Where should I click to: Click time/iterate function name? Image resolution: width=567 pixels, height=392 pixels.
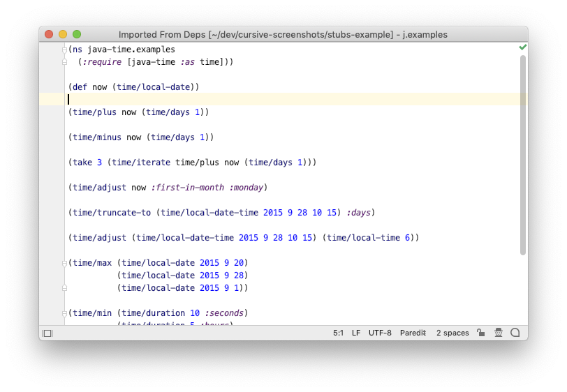(141, 163)
